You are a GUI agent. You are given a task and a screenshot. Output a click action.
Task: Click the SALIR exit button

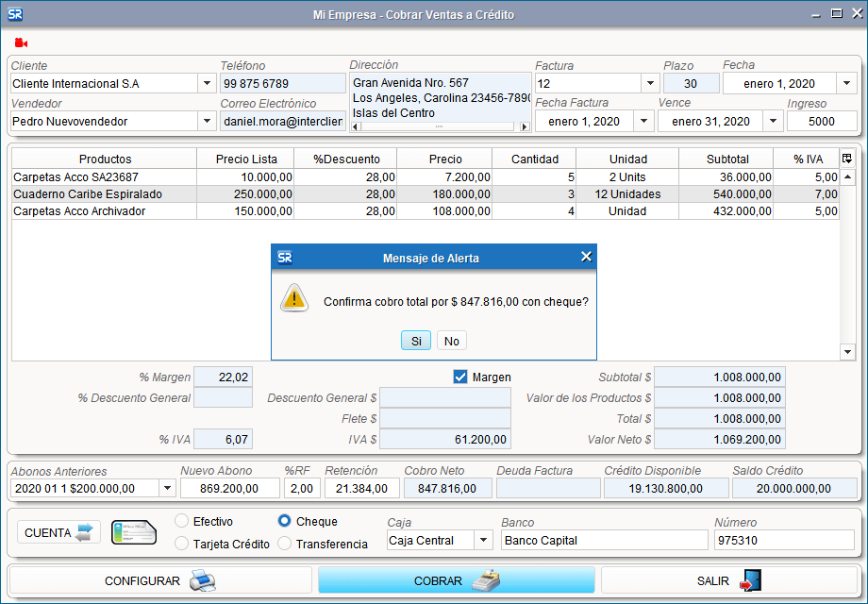tap(729, 580)
